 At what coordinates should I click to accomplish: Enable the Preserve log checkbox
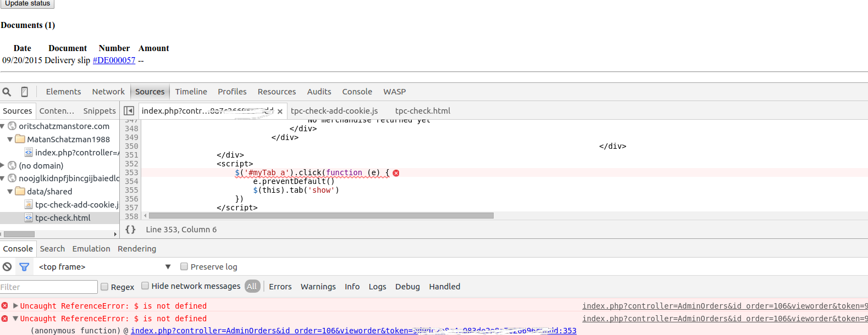pyautogui.click(x=184, y=266)
